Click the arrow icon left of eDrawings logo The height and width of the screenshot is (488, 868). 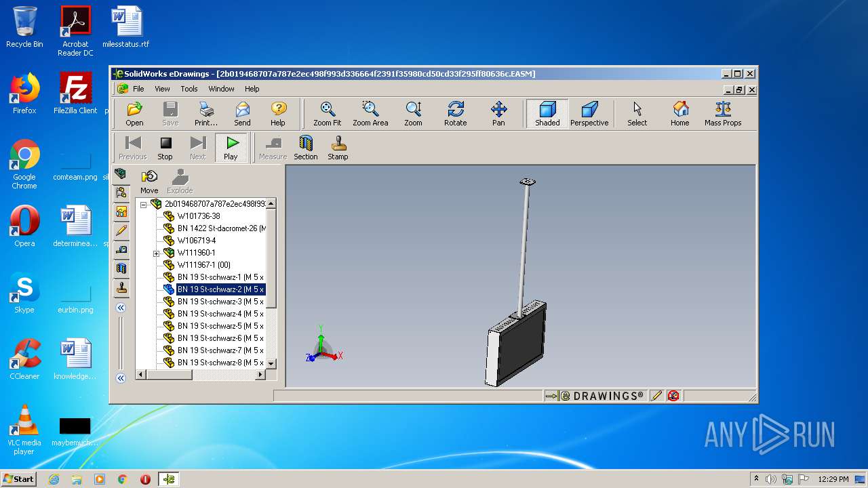tap(551, 396)
